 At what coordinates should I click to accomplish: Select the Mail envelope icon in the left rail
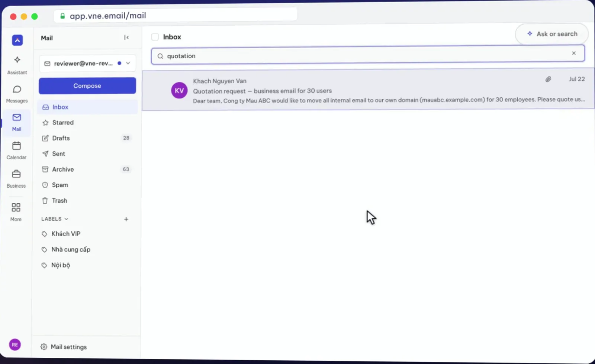coord(17,117)
